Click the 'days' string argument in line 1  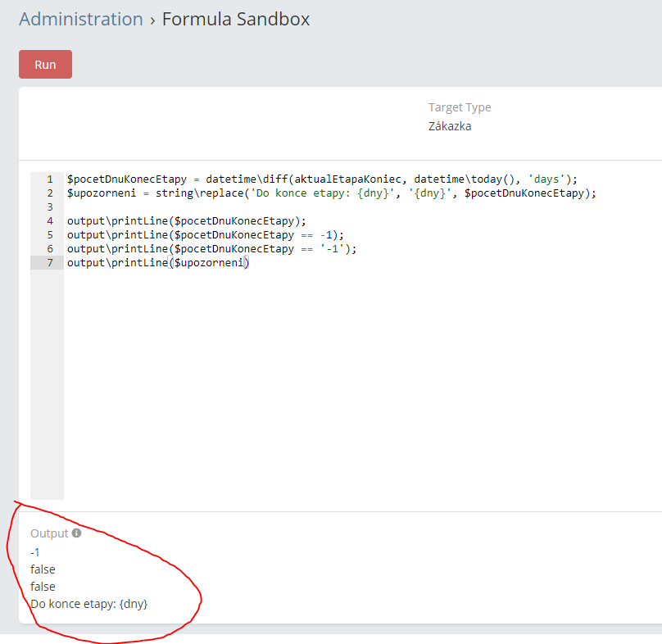tap(548, 179)
